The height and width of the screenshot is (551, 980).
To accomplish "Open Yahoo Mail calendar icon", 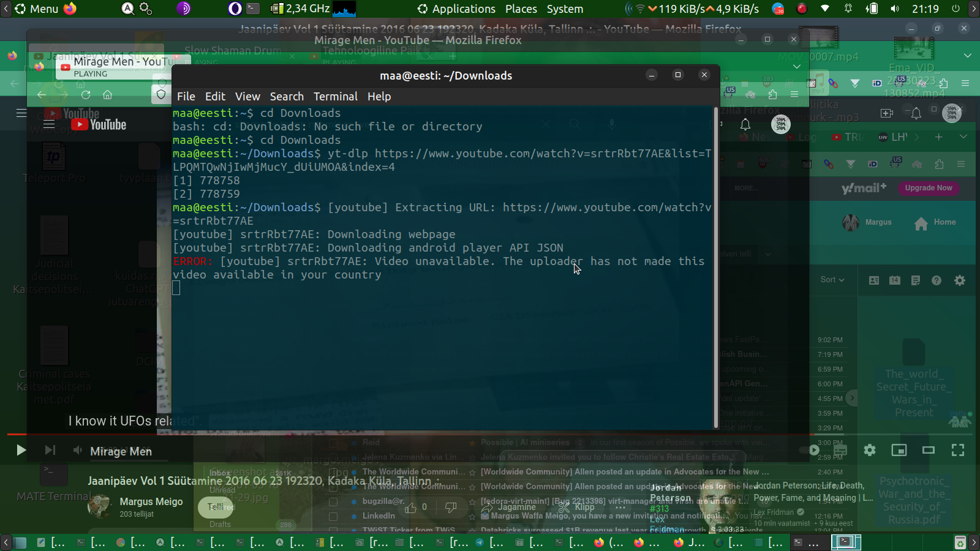I will tap(895, 280).
